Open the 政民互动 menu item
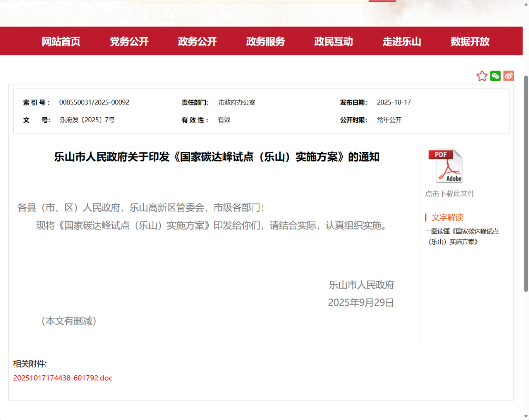This screenshot has width=529, height=420. [333, 41]
